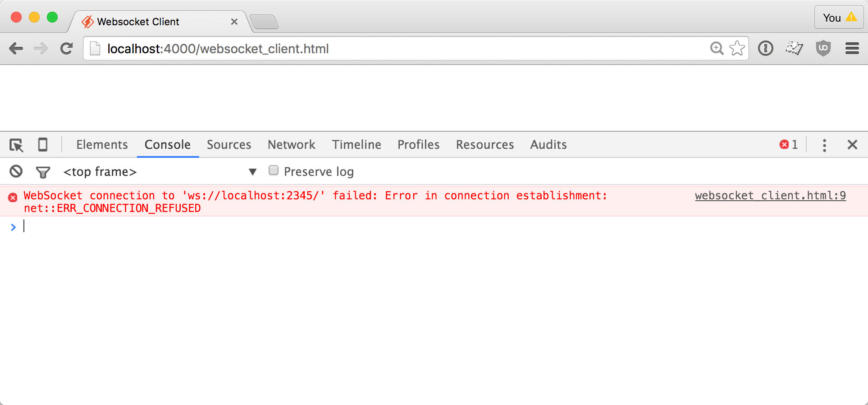The width and height of the screenshot is (868, 405).
Task: Enable the Preserve log checkbox
Action: (x=274, y=170)
